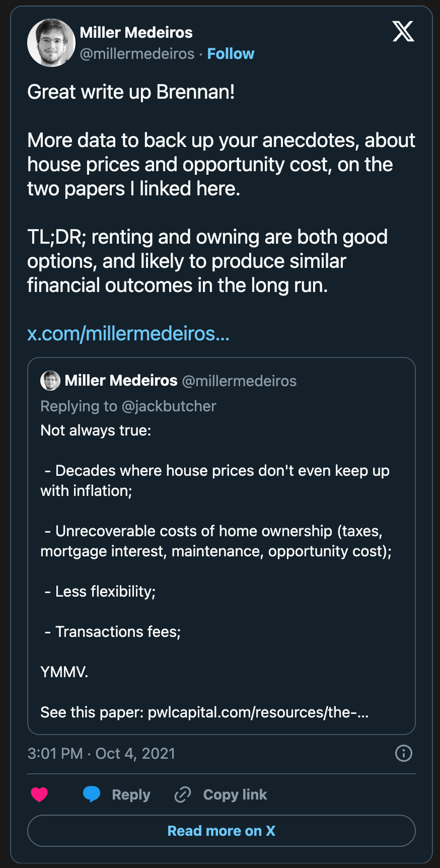Click the author name in the quoted tweet
The height and width of the screenshot is (868, 440).
point(121,381)
